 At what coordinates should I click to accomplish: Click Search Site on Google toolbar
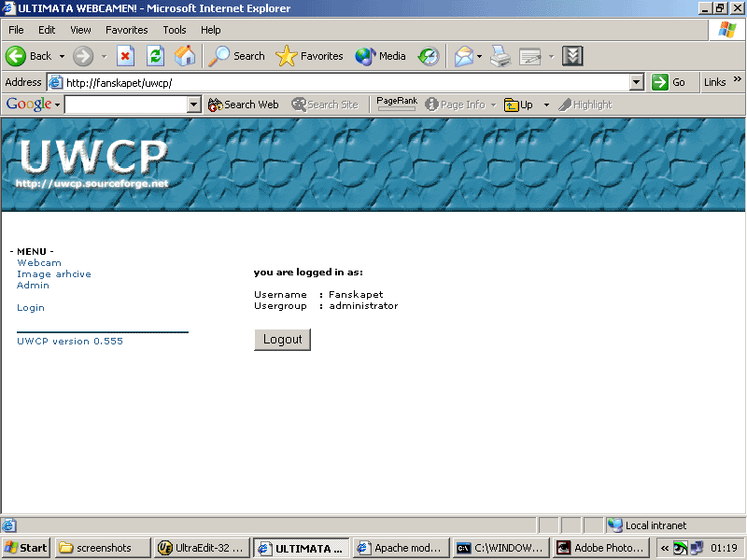[x=325, y=105]
